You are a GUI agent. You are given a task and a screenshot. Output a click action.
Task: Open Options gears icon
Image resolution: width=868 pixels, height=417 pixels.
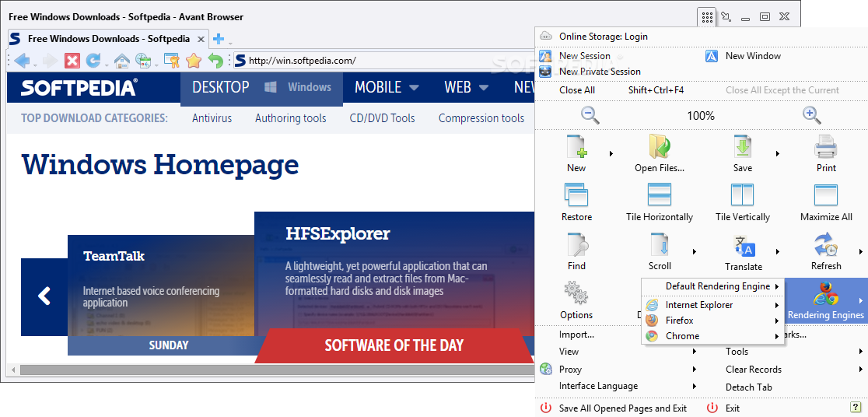coord(576,293)
